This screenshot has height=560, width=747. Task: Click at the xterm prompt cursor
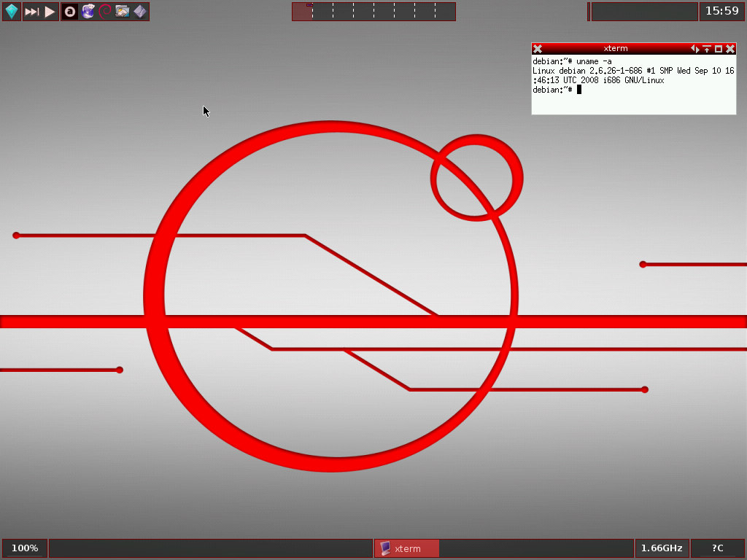579,90
